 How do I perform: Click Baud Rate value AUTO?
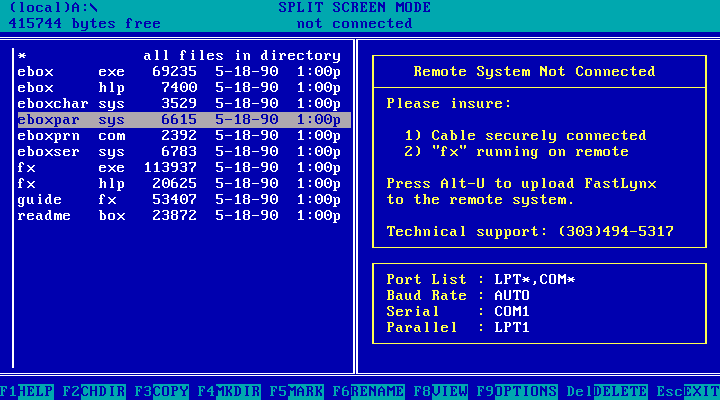coord(512,296)
